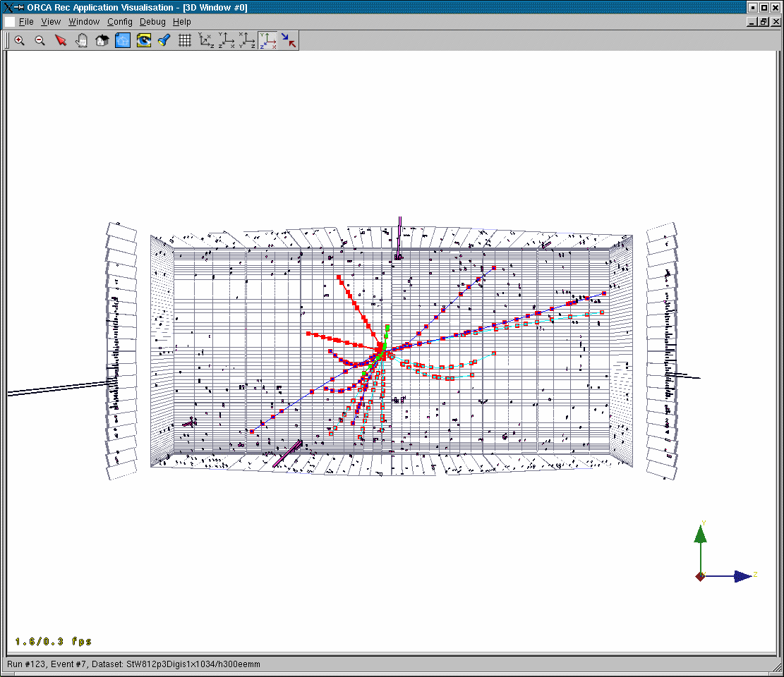Click the blue set-home blueprint icon
The width and height of the screenshot is (784, 677).
click(123, 40)
